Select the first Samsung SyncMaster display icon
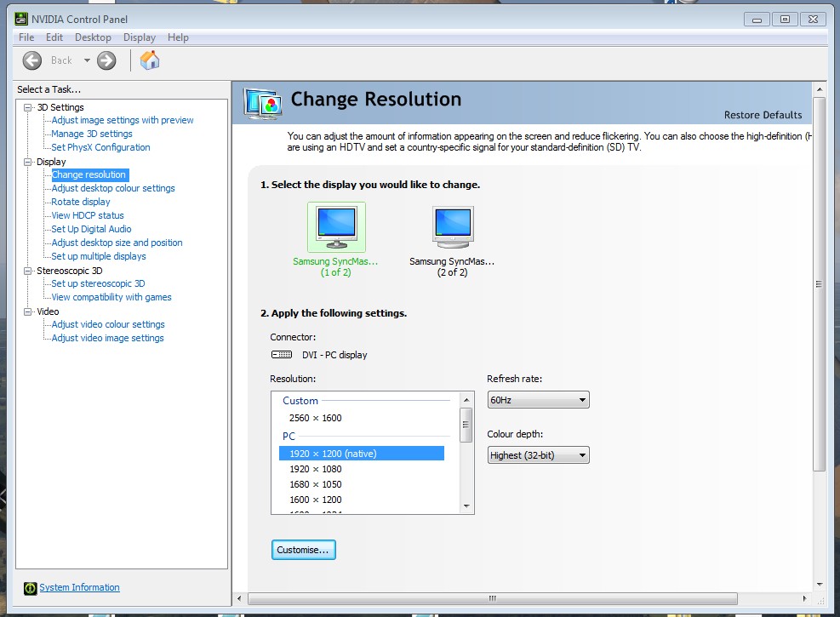 coord(335,227)
